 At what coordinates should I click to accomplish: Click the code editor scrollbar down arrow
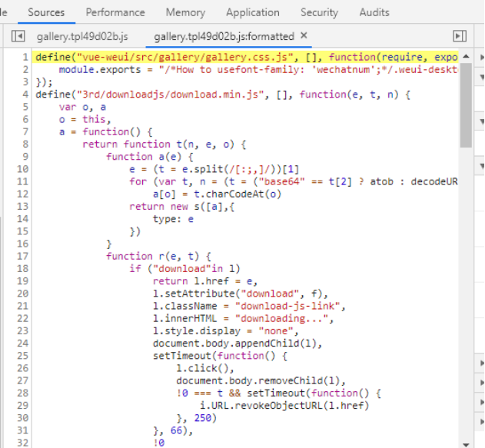click(x=466, y=445)
